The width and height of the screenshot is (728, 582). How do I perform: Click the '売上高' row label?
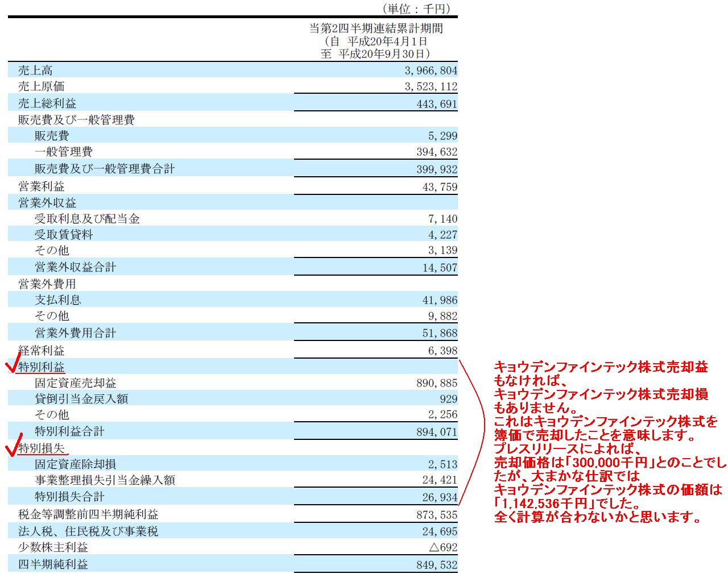point(35,70)
